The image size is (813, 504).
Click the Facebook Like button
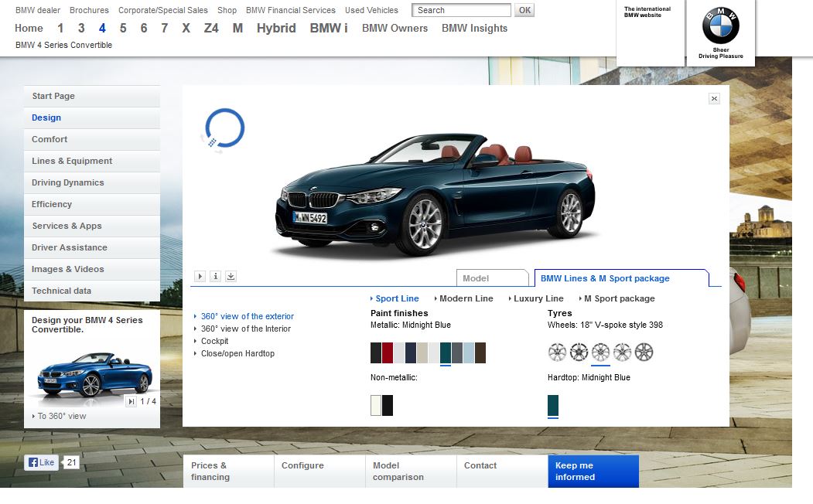(x=41, y=462)
